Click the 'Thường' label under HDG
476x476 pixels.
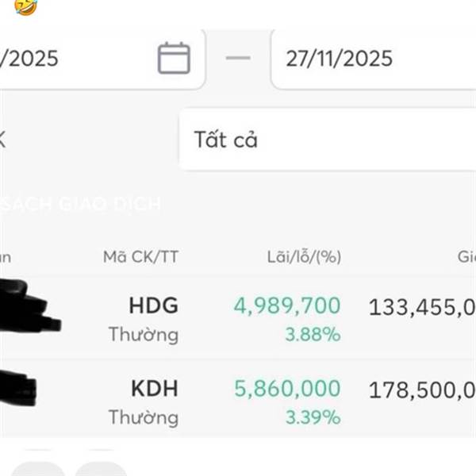[x=144, y=335]
